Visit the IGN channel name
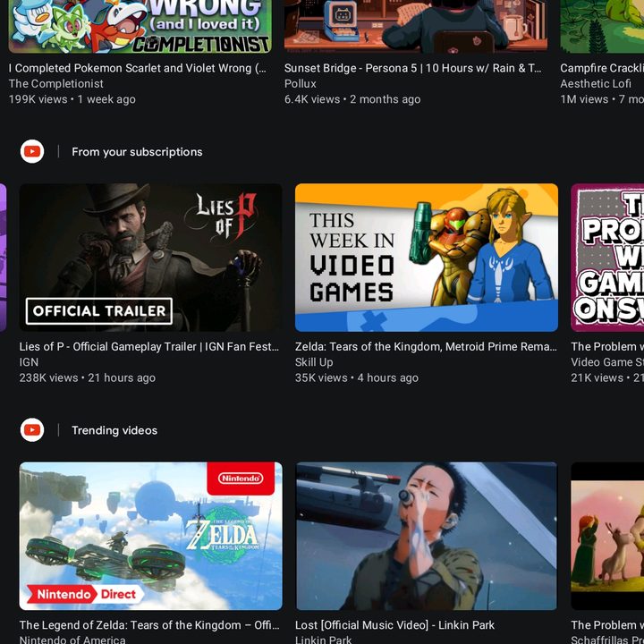 [29, 362]
